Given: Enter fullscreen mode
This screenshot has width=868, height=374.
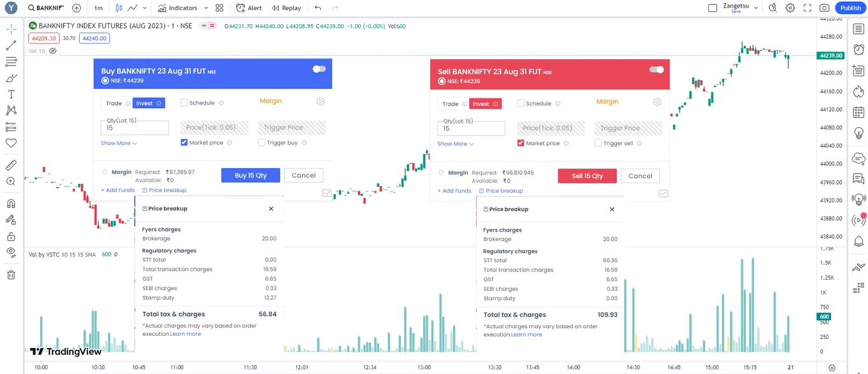Looking at the screenshot, I should tap(808, 8).
